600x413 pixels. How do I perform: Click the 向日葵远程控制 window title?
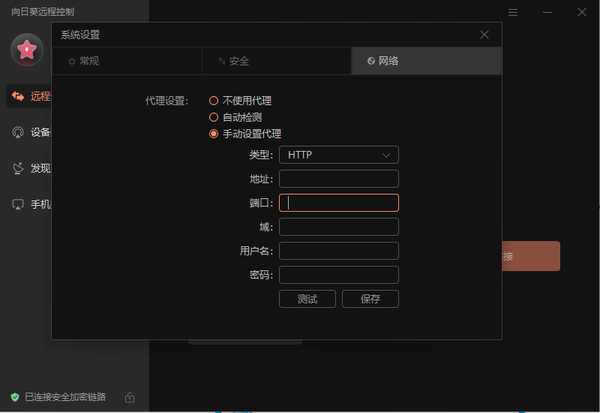pos(42,12)
